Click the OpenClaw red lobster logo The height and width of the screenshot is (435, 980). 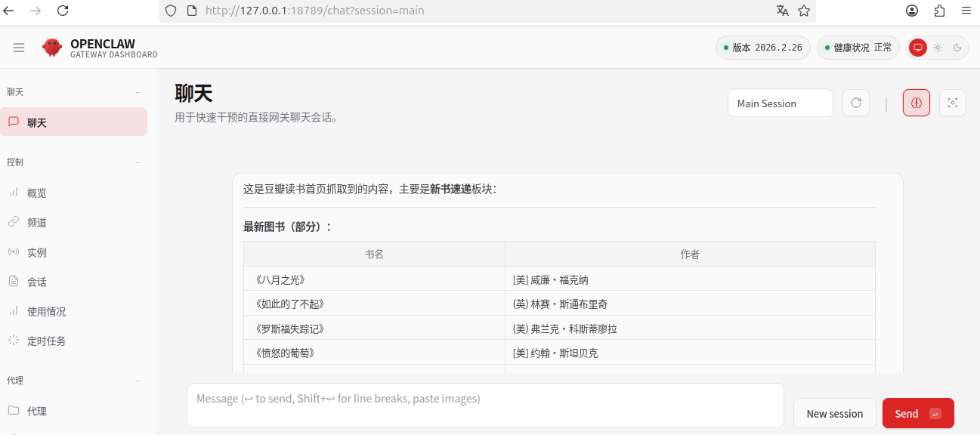pyautogui.click(x=51, y=48)
